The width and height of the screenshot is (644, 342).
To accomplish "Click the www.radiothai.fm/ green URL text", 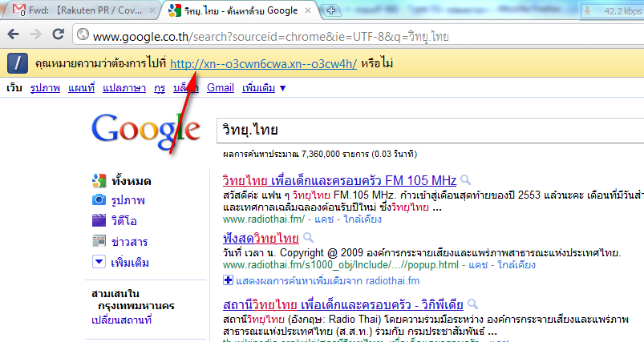I will tap(264, 219).
